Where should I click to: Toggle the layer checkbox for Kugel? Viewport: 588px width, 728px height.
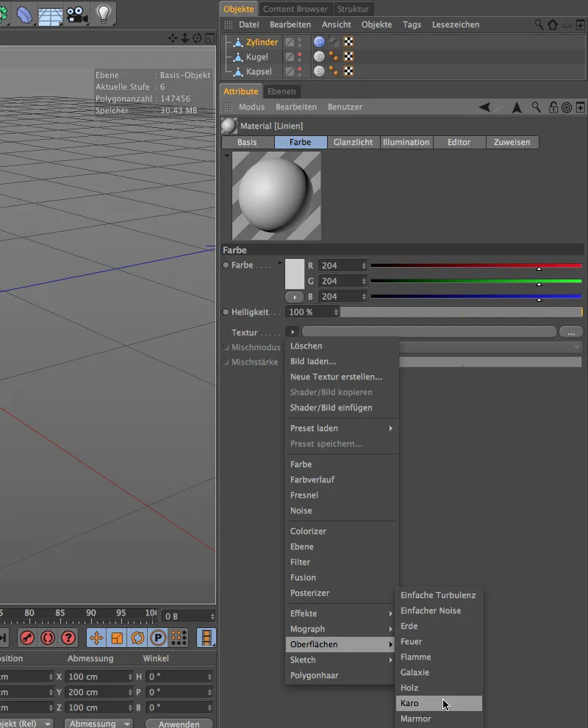point(290,57)
